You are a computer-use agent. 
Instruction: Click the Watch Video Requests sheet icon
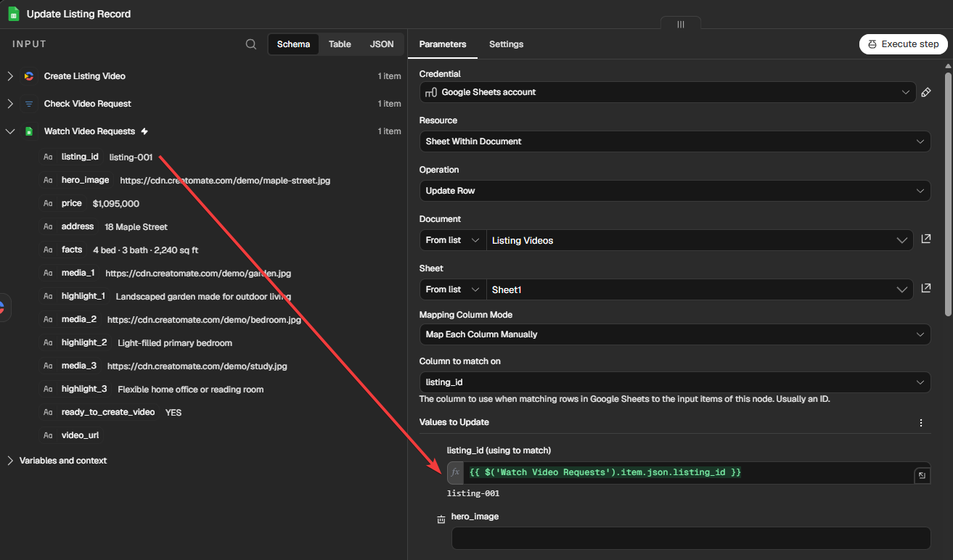point(29,131)
